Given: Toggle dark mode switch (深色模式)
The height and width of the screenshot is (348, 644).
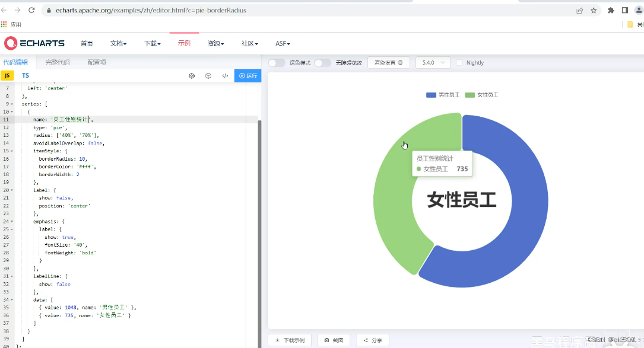Looking at the screenshot, I should point(277,63).
